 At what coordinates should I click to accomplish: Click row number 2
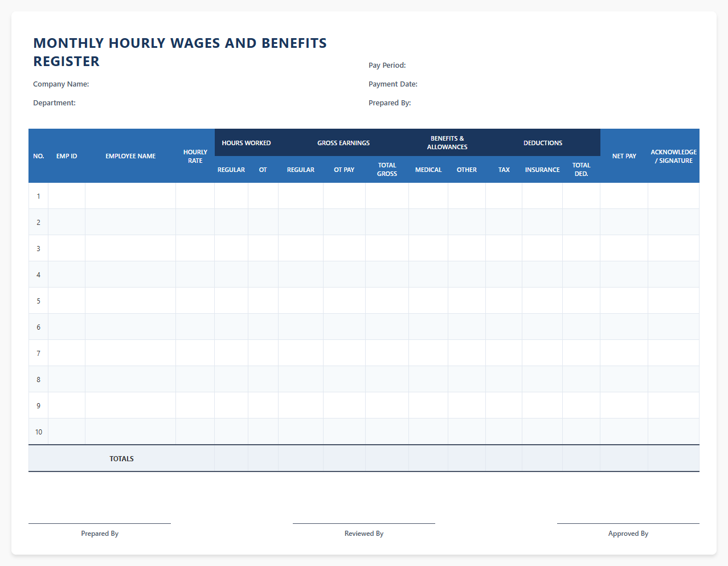pos(39,222)
